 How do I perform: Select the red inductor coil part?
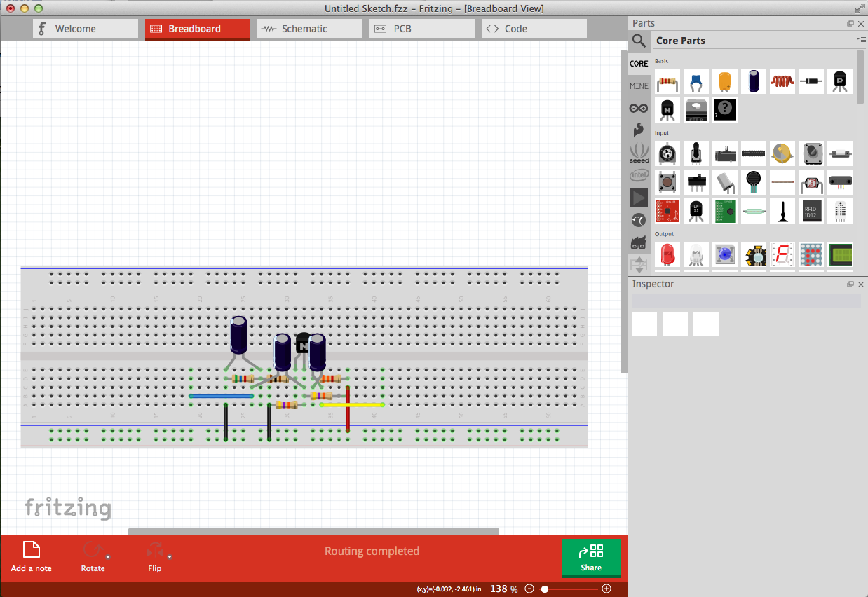(x=782, y=81)
